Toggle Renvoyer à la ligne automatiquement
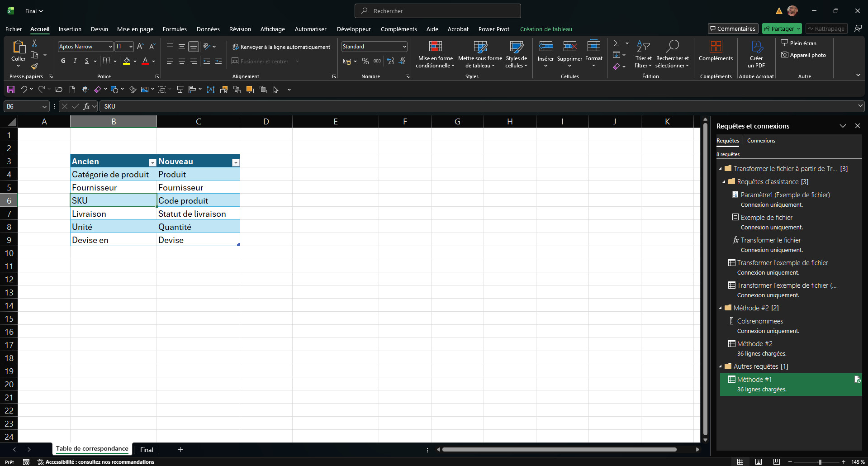Screen dimensions: 868x466 coord(281,47)
